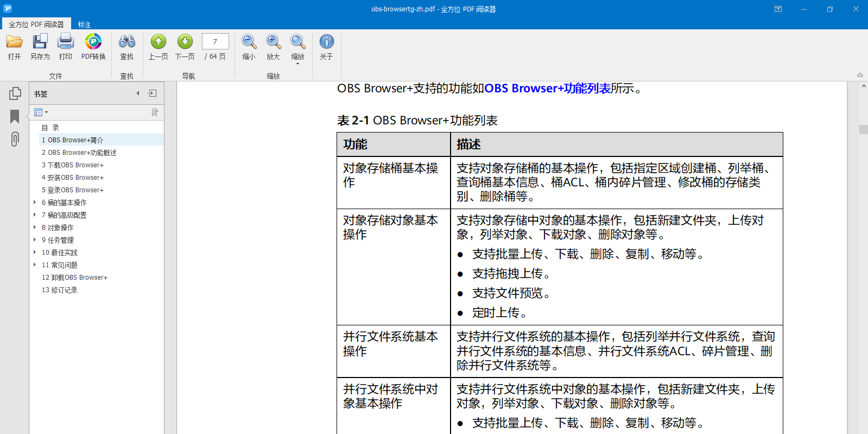The height and width of the screenshot is (434, 868).
Task: Select the '3 下载OBS Browser+' bookmark
Action: pos(73,165)
